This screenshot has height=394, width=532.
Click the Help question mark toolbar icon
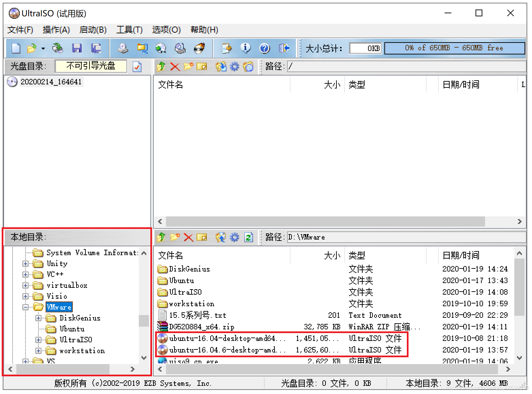pyautogui.click(x=265, y=48)
